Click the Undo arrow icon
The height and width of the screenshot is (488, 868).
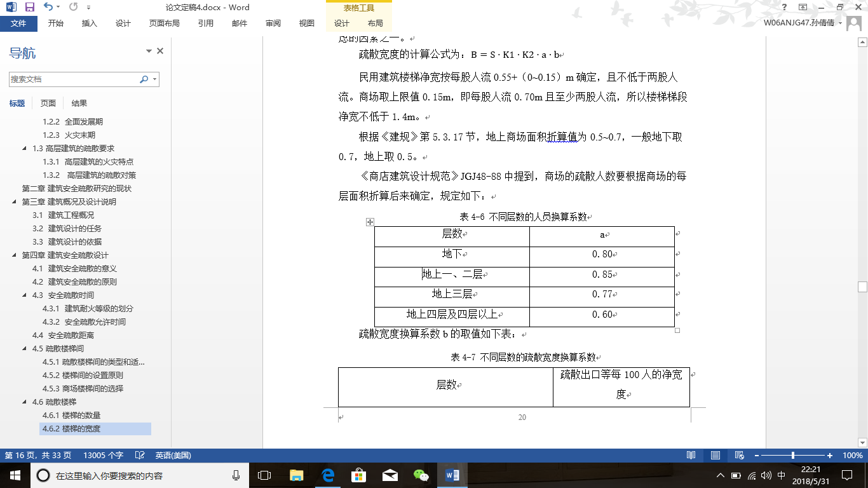click(x=48, y=8)
